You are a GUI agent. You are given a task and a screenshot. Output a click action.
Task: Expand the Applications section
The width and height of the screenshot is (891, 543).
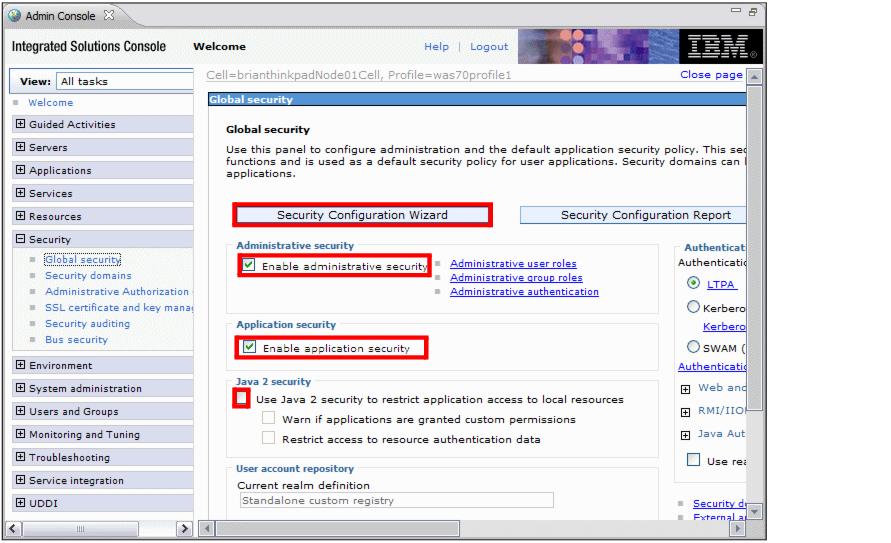(x=20, y=170)
